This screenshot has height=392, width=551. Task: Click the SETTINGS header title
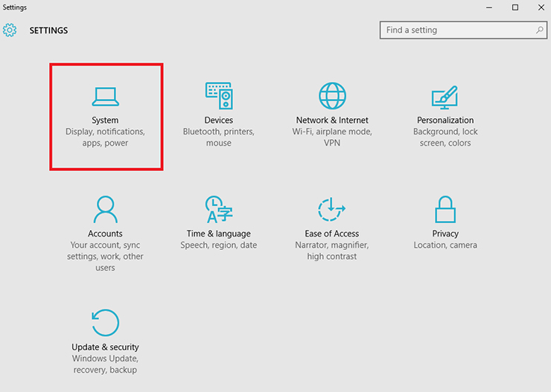[48, 30]
